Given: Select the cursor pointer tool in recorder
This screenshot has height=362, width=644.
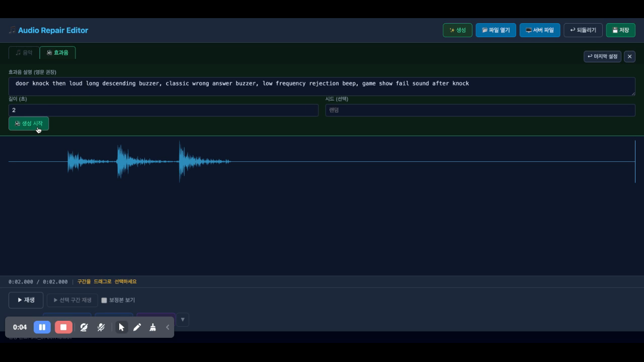Looking at the screenshot, I should [121, 327].
